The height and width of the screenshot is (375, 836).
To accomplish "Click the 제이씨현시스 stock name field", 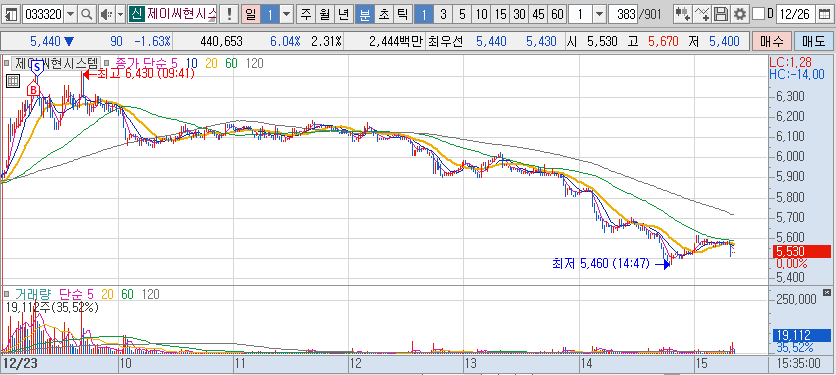I will [x=181, y=14].
